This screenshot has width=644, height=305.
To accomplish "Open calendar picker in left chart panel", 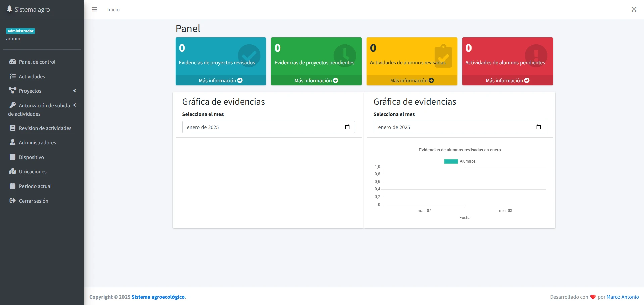I will pyautogui.click(x=347, y=127).
